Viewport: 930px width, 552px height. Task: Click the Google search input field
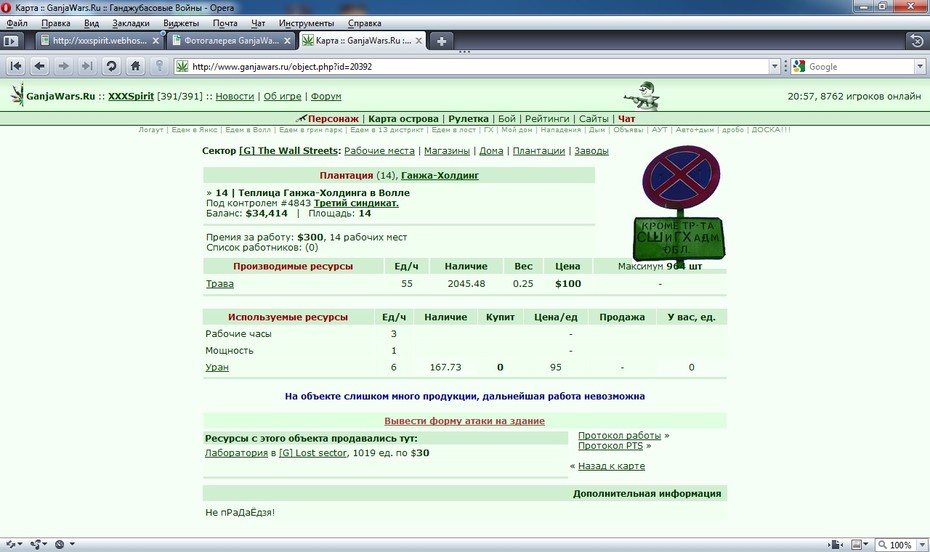861,66
